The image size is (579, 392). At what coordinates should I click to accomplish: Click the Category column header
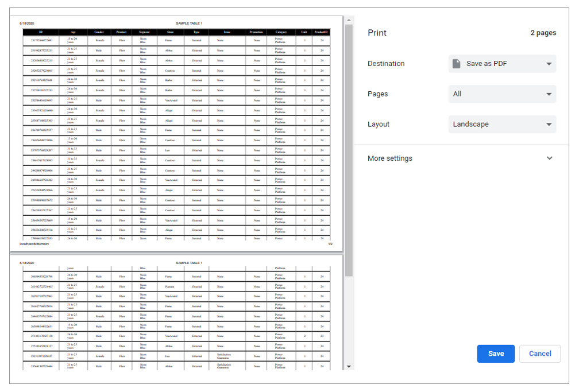click(281, 32)
